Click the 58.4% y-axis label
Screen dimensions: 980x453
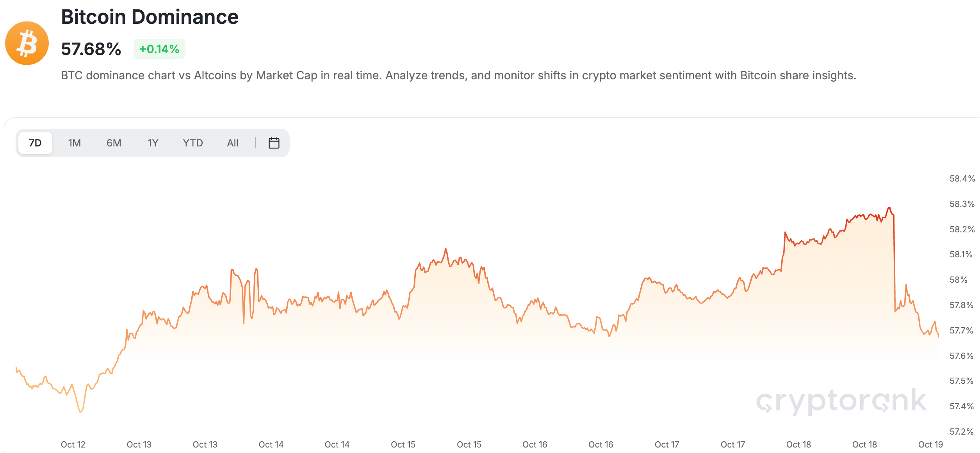click(962, 179)
